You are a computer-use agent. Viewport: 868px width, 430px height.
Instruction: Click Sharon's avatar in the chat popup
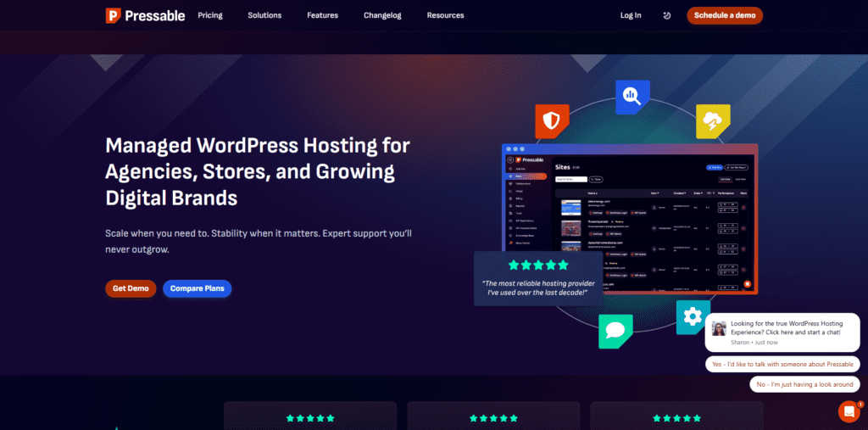(x=719, y=328)
